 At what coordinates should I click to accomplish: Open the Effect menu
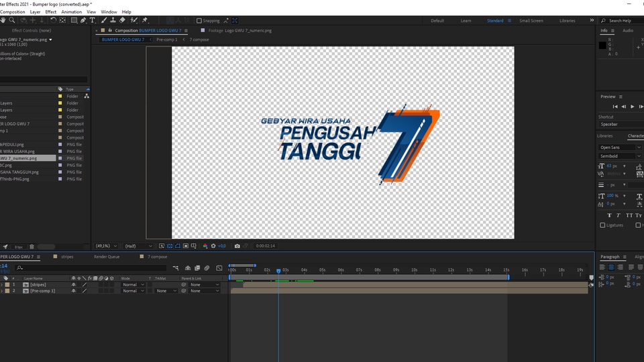tap(50, 12)
